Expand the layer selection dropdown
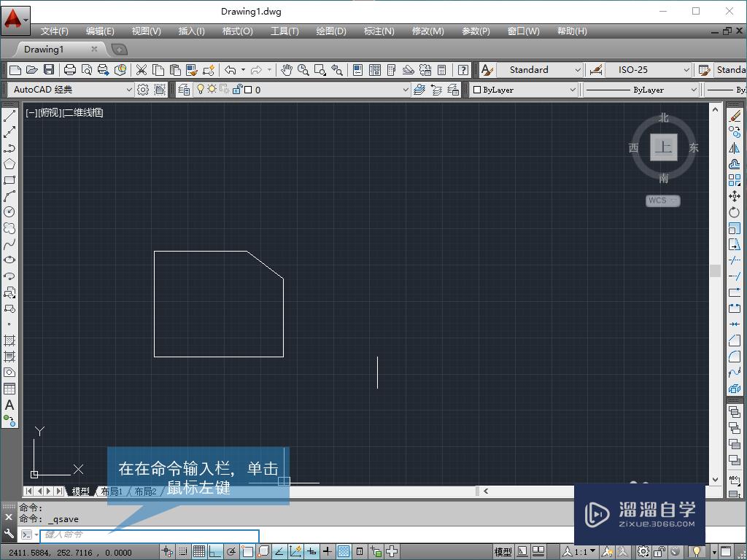This screenshot has height=560, width=747. (406, 89)
